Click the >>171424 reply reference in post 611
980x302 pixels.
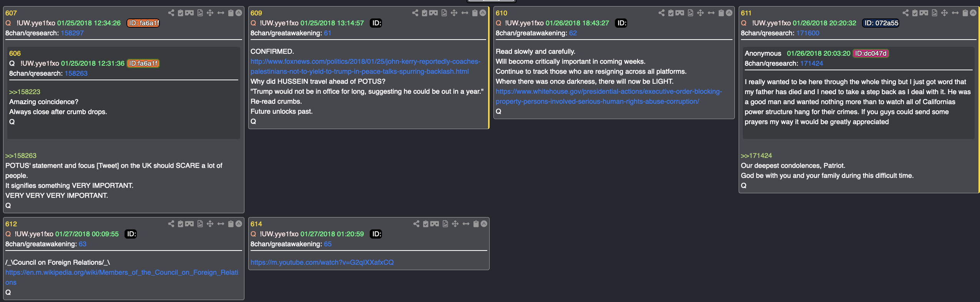pyautogui.click(x=756, y=156)
